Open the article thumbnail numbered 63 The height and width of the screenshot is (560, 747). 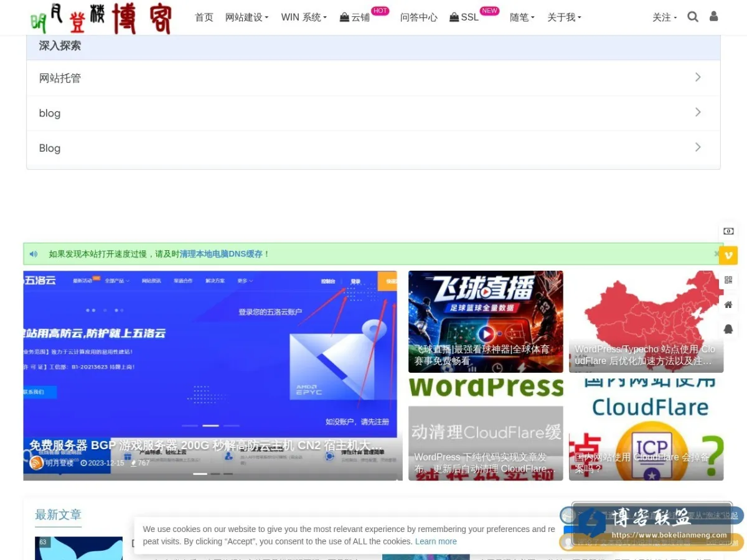point(78,548)
